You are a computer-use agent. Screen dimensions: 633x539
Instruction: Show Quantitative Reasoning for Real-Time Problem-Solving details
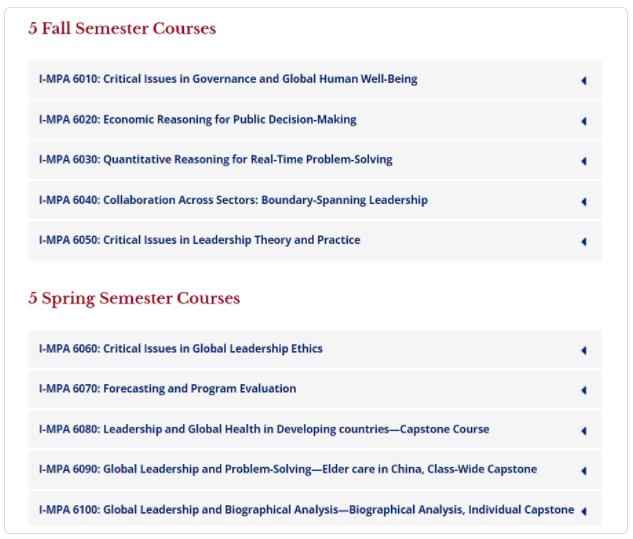click(215, 159)
